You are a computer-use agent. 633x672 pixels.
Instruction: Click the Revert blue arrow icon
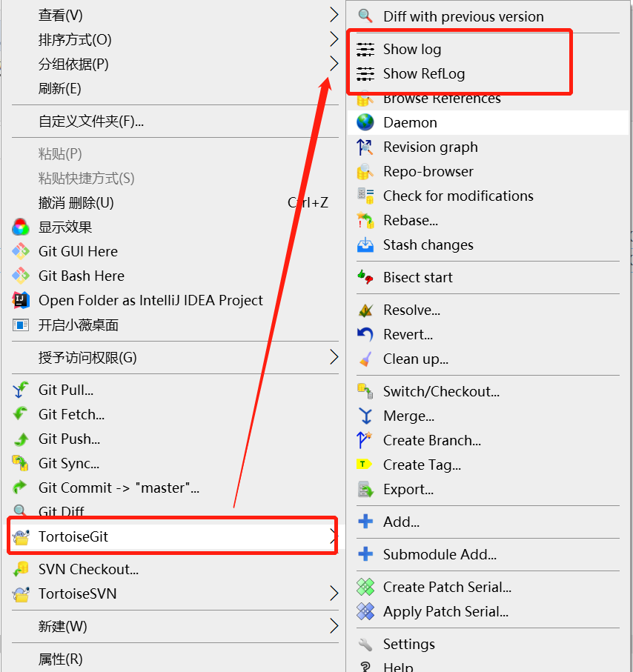[365, 334]
